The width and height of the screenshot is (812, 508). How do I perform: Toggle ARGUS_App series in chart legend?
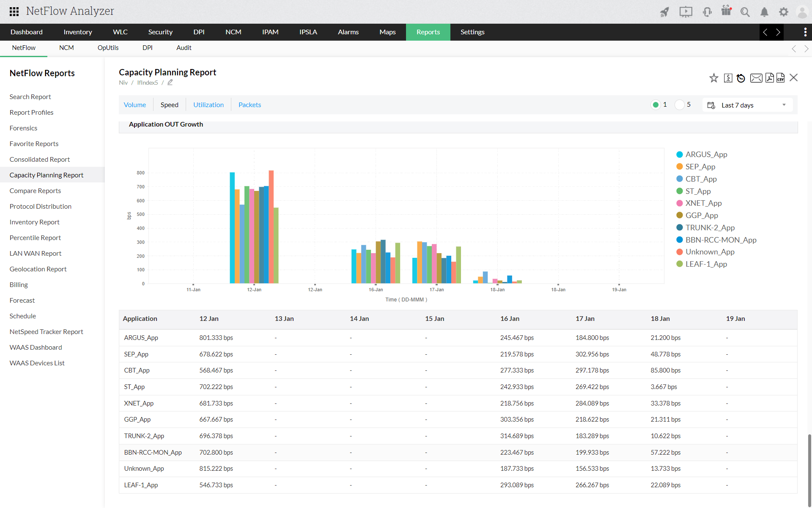(x=706, y=155)
